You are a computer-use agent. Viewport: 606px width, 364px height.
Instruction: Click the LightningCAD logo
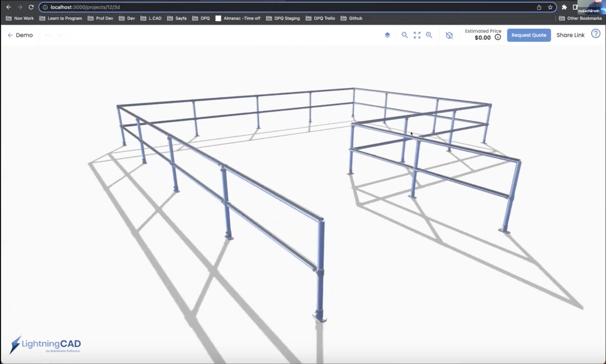click(45, 344)
